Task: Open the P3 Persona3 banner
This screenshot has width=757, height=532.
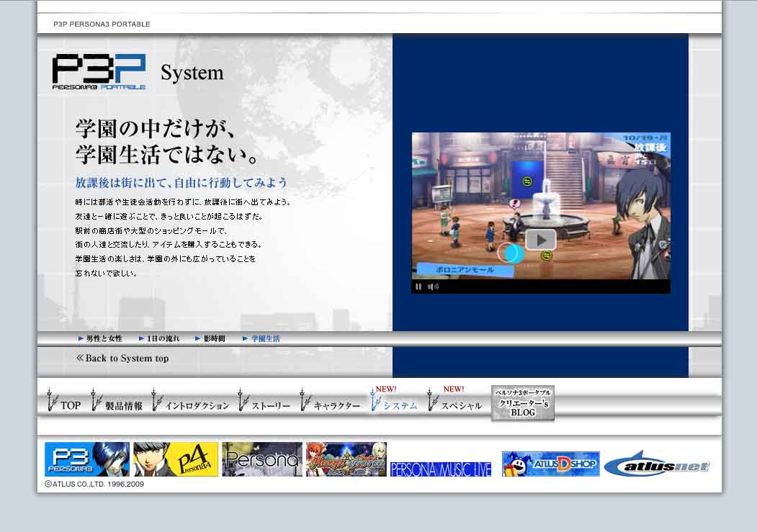Action: tap(87, 459)
